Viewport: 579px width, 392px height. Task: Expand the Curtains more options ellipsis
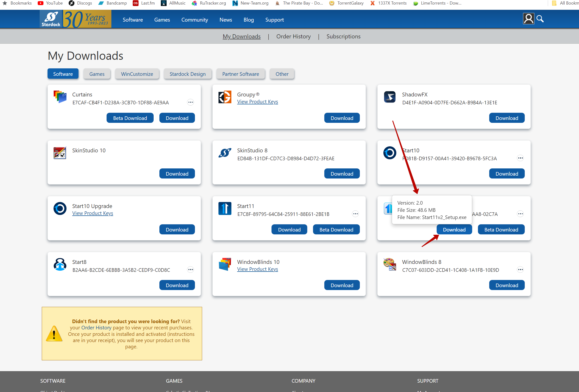[190, 102]
